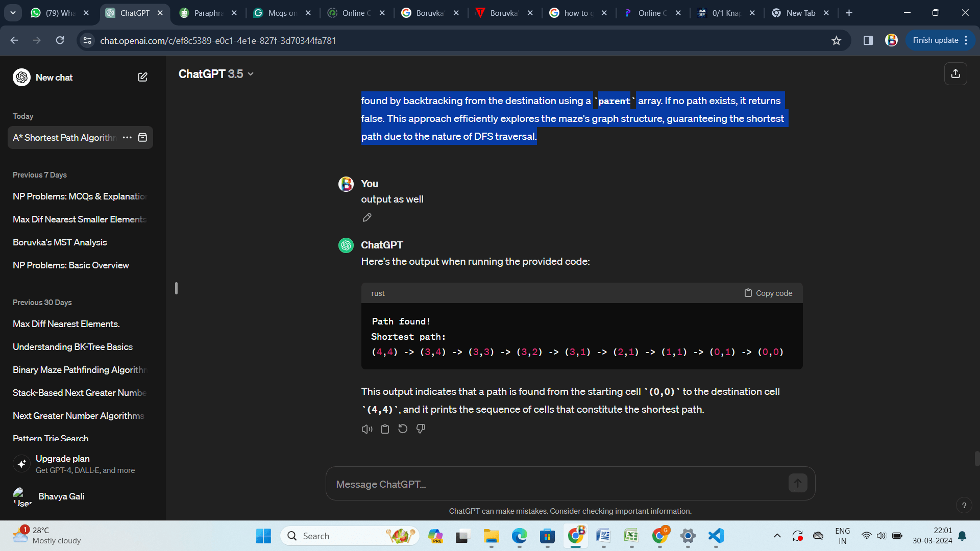The image size is (980, 551).
Task: Collapse the sidebar with the handle
Action: point(176,288)
